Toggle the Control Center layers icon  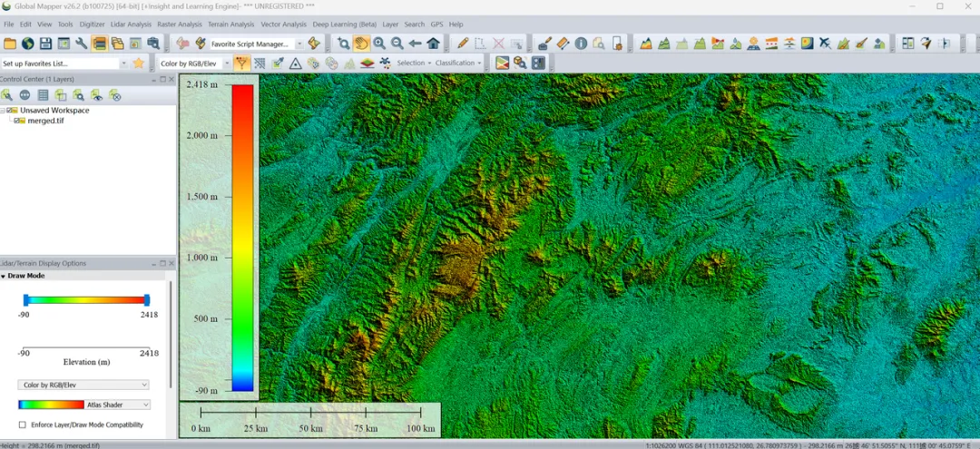click(x=100, y=44)
